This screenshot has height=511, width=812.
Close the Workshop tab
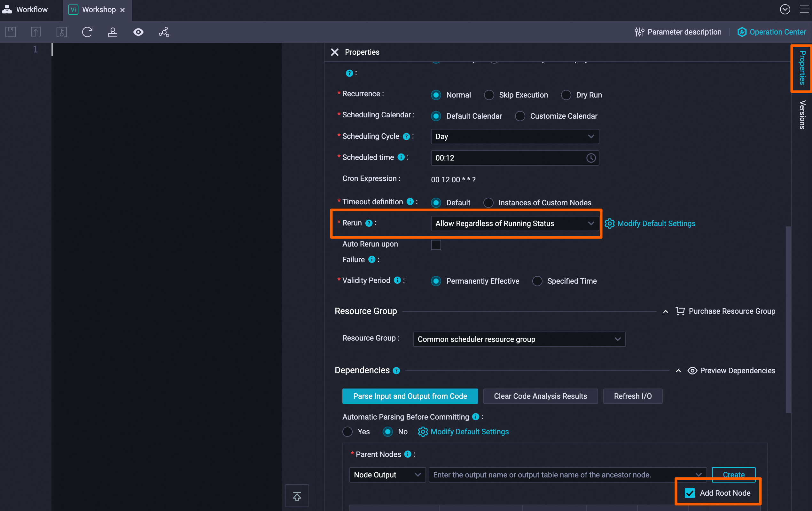[123, 10]
